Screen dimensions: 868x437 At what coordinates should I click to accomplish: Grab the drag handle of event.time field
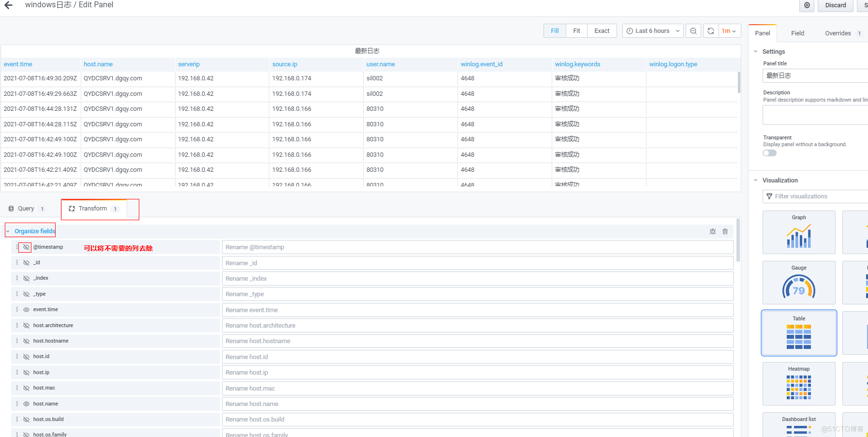pyautogui.click(x=17, y=309)
